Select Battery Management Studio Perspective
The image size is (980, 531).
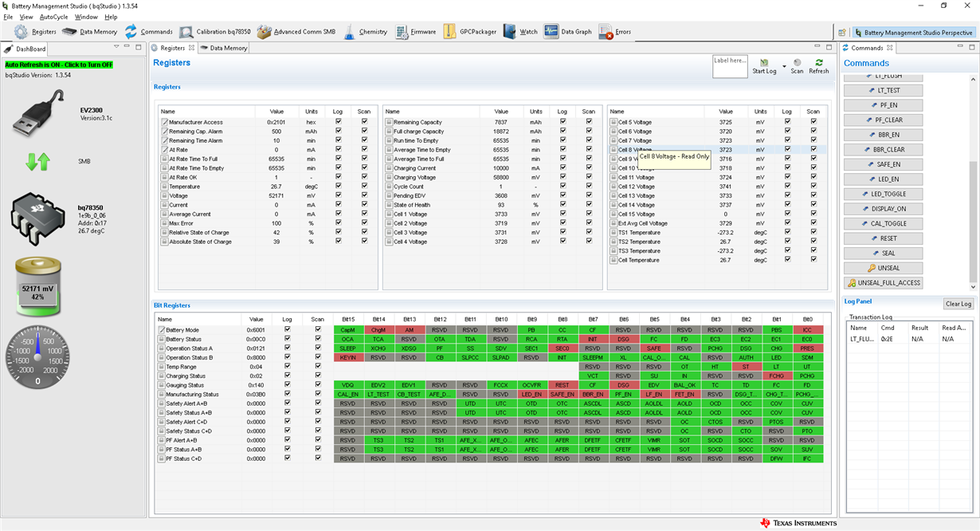[913, 33]
